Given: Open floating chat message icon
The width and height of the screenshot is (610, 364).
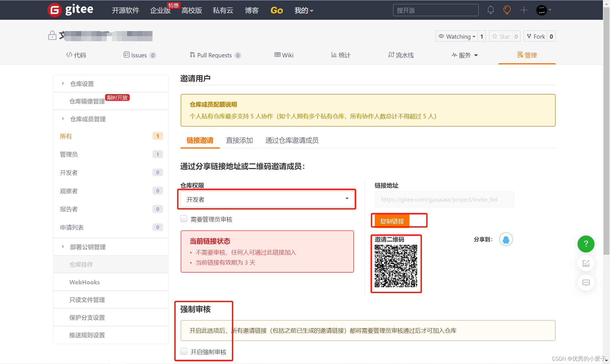Looking at the screenshot, I should click(x=586, y=282).
